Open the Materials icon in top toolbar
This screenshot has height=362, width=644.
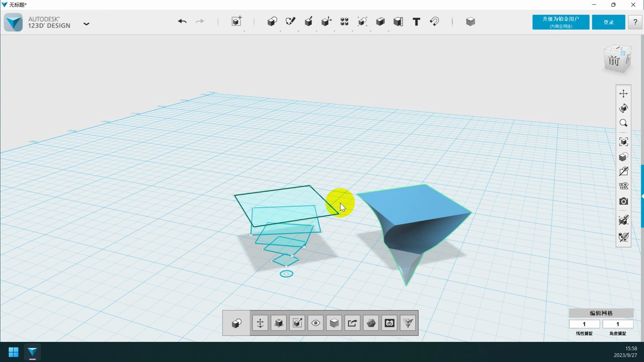tap(470, 22)
